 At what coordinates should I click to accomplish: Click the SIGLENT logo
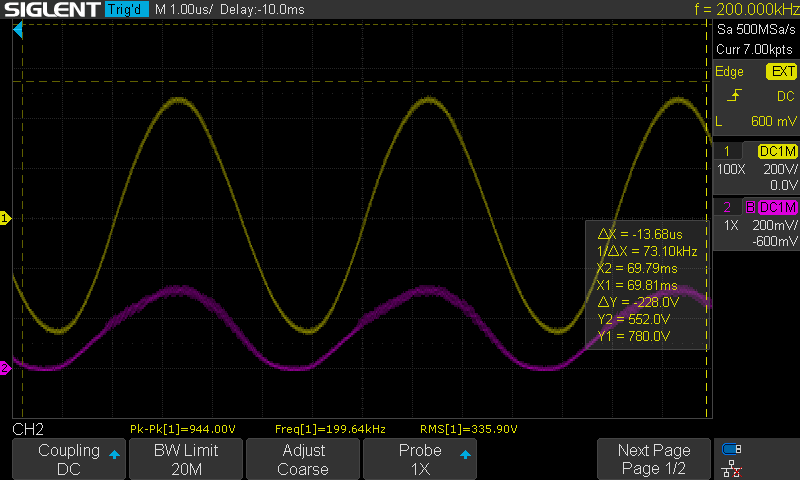[50, 10]
